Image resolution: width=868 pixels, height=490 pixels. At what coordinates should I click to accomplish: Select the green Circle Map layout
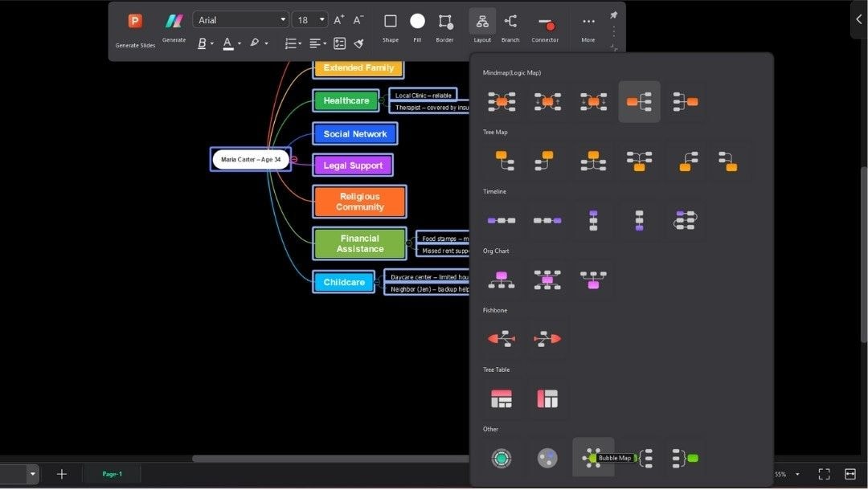[x=502, y=458]
